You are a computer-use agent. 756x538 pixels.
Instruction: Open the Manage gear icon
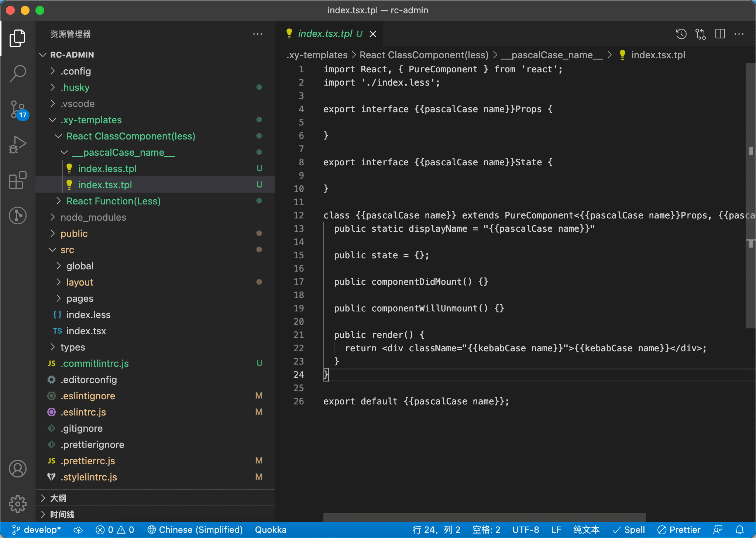pos(17,504)
